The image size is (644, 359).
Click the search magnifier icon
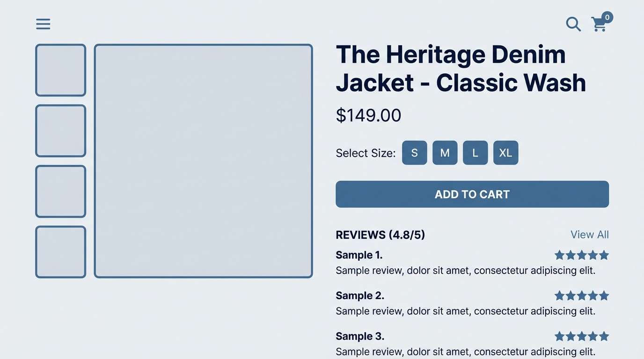(573, 24)
